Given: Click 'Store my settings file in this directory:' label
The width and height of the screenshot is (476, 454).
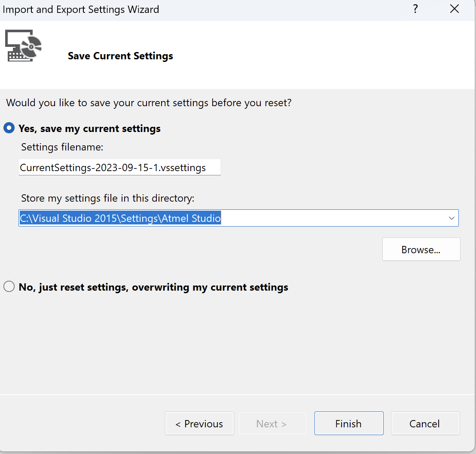Looking at the screenshot, I should (x=107, y=198).
